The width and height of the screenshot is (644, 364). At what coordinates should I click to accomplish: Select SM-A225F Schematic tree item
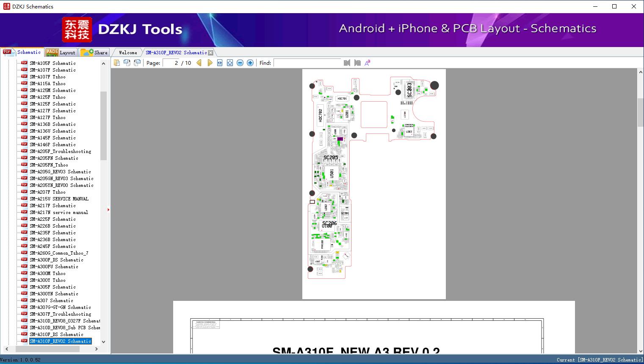click(x=53, y=219)
